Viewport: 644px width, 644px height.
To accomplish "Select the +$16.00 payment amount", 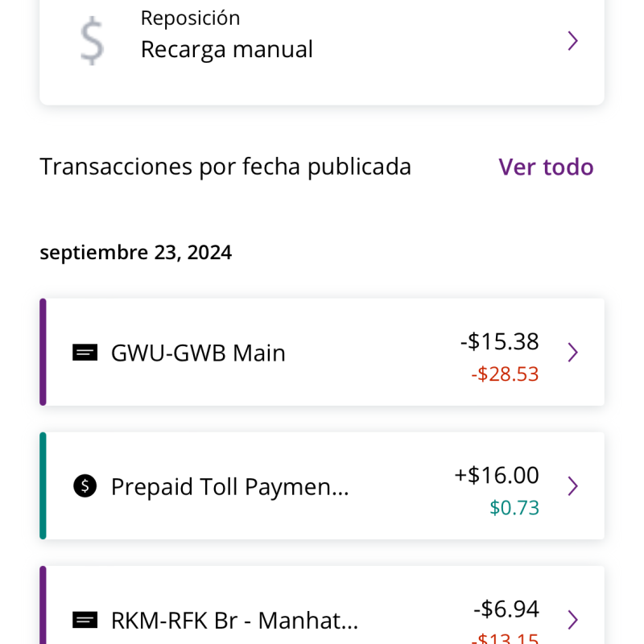I will click(x=497, y=475).
